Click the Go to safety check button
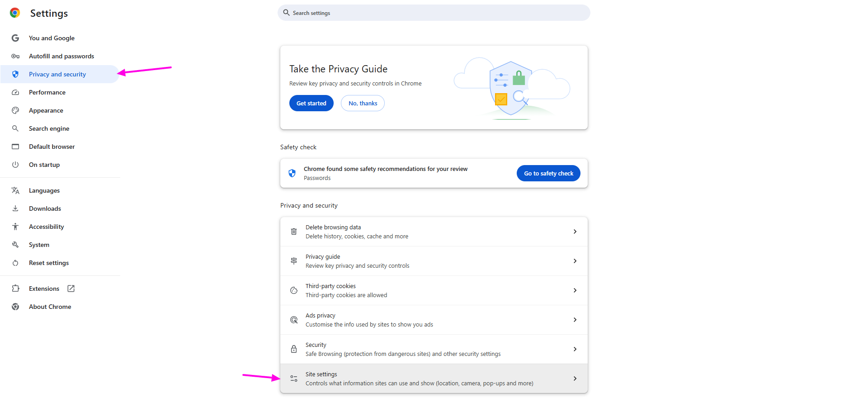Screen dimensions: 868x412 [548, 173]
